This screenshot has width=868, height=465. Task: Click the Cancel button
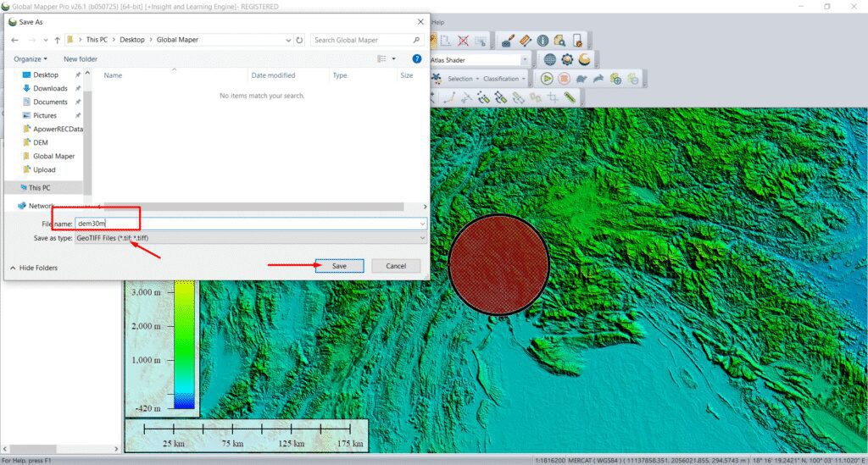tap(396, 266)
